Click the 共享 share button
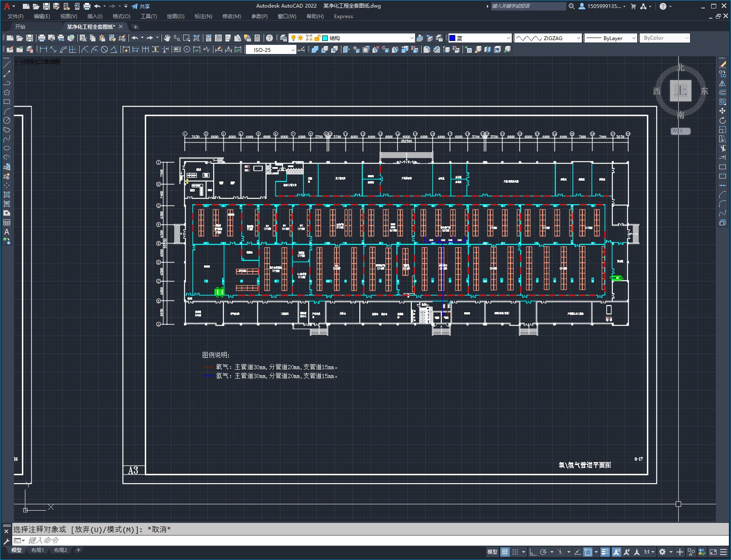The width and height of the screenshot is (731, 560). click(141, 6)
